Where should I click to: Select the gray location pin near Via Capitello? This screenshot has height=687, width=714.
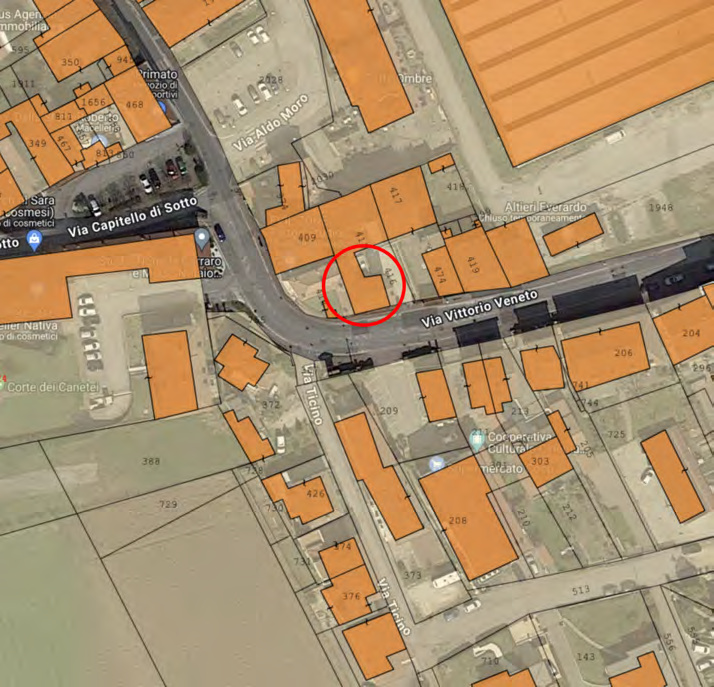coord(202,239)
